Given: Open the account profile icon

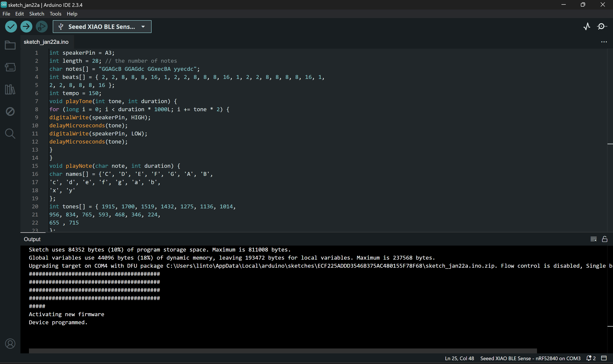Looking at the screenshot, I should pos(10,343).
